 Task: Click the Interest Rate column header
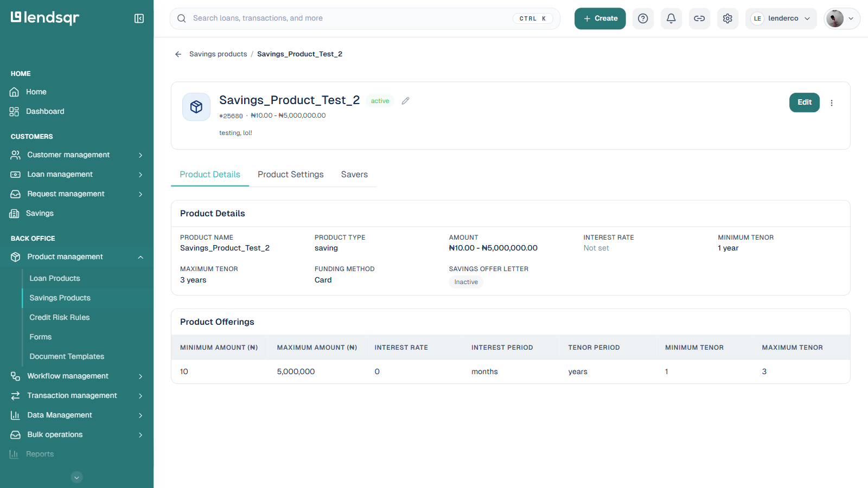pos(401,348)
